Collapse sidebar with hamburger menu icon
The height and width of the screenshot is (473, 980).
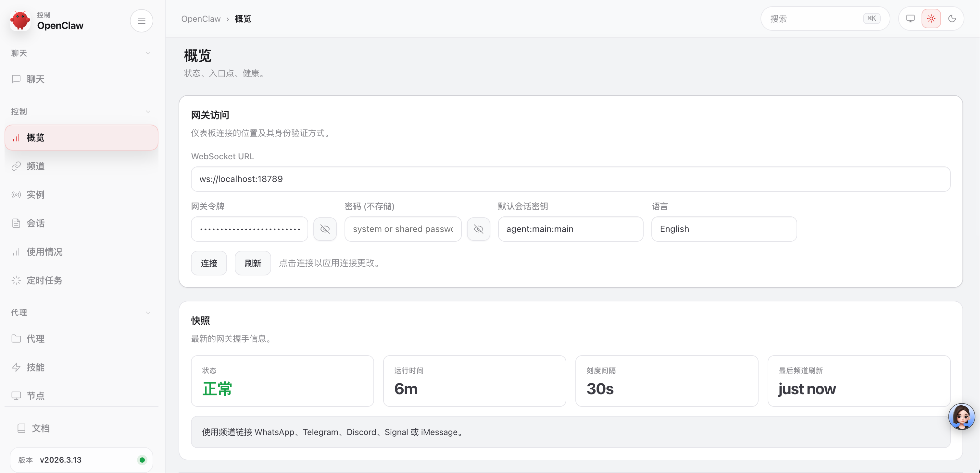(141, 20)
